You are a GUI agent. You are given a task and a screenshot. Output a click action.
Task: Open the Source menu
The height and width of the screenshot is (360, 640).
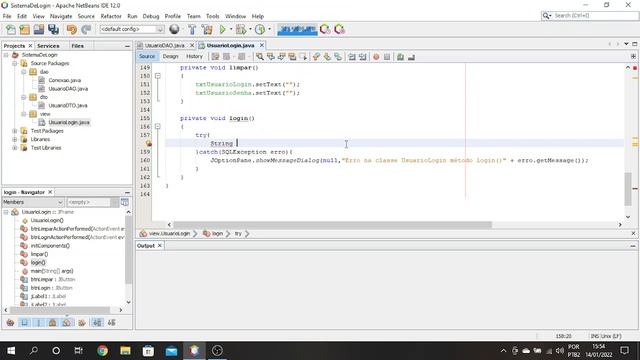[86, 16]
